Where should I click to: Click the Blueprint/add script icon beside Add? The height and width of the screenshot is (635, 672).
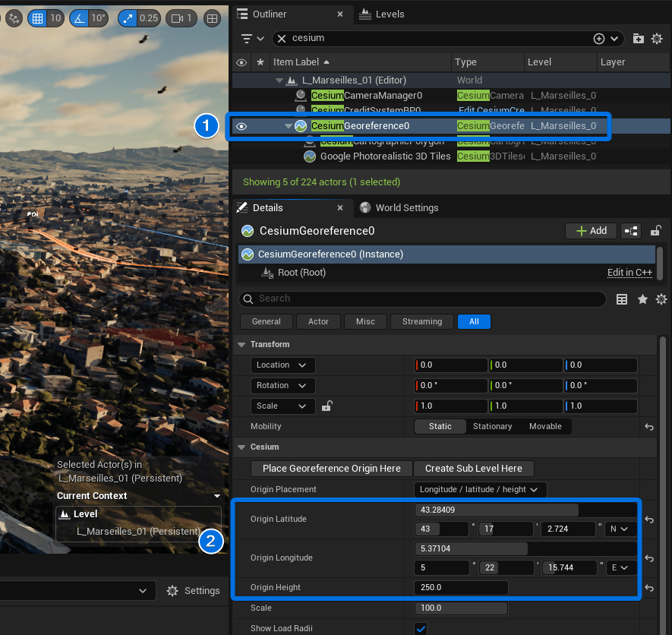pos(630,231)
